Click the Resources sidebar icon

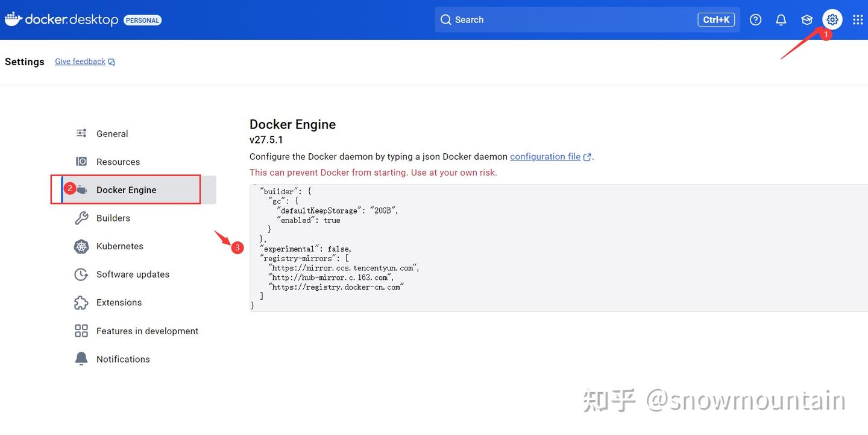pos(81,161)
